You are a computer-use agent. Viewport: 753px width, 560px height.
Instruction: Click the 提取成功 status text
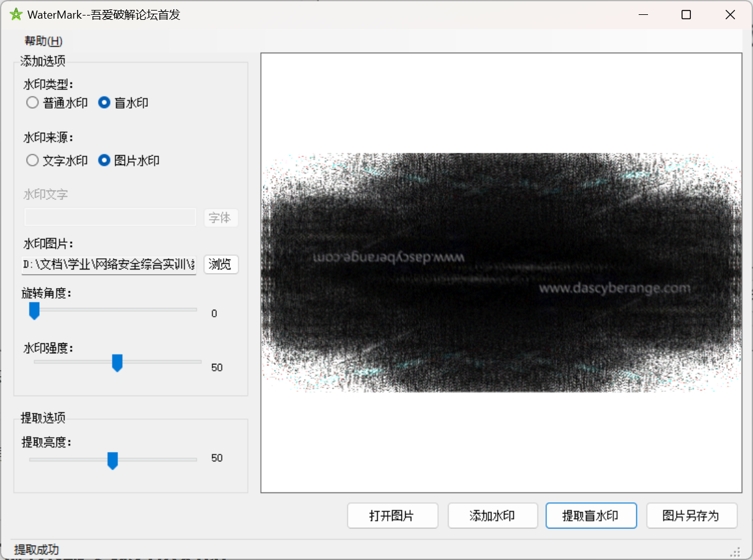37,549
